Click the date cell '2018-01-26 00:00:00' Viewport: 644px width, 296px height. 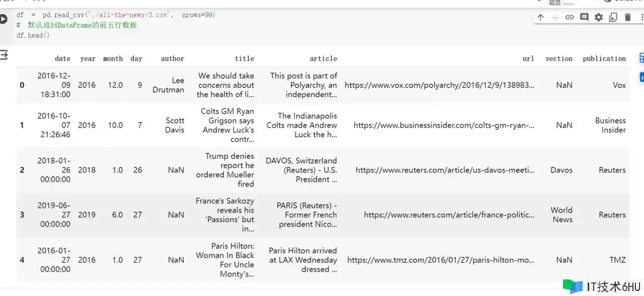[x=54, y=170]
